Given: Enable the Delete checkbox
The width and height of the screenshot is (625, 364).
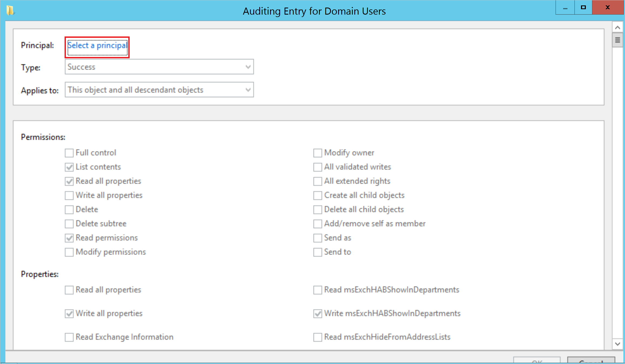Looking at the screenshot, I should 70,209.
